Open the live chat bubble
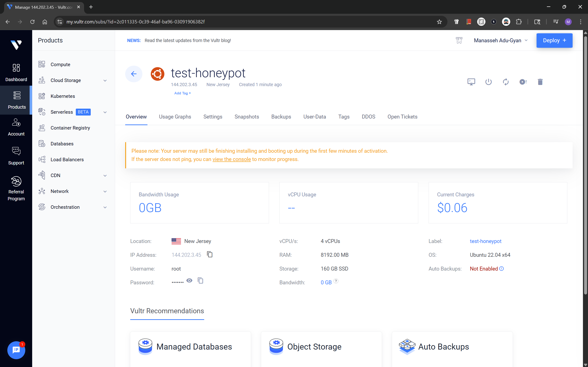The width and height of the screenshot is (588, 367). coord(16,350)
